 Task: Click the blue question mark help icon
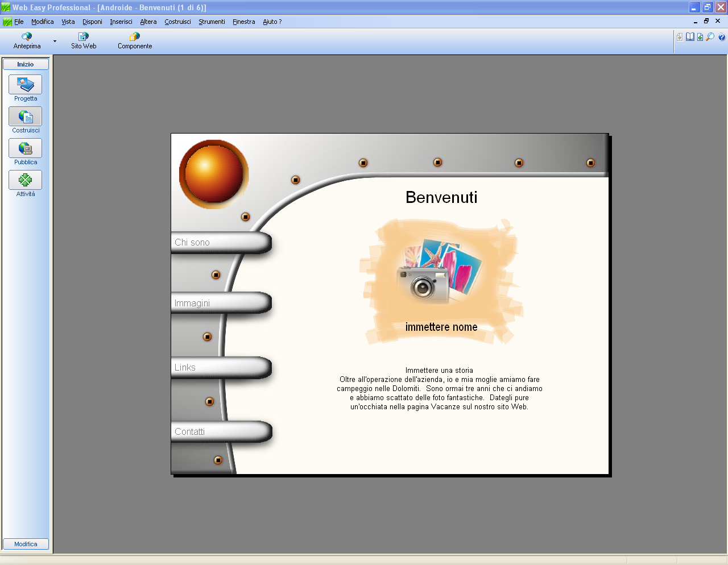(x=722, y=38)
